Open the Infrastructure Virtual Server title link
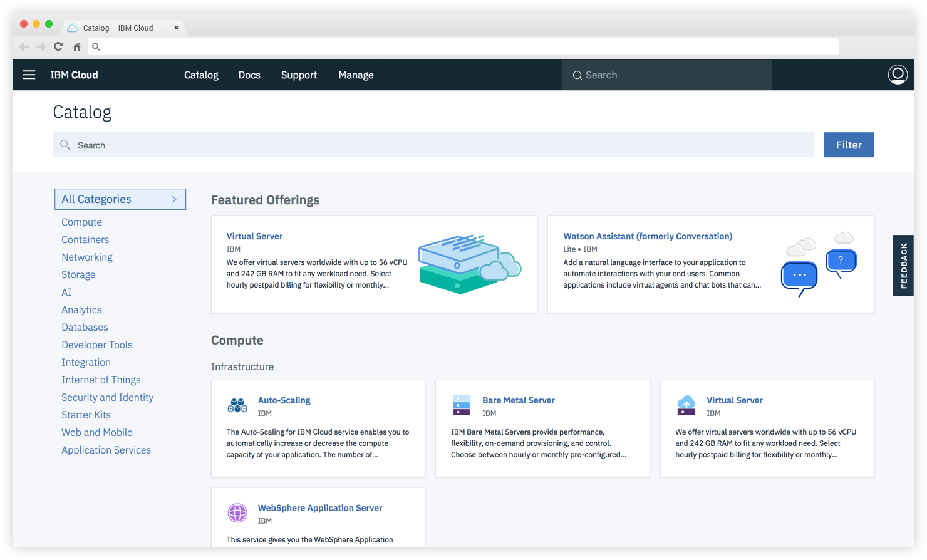The width and height of the screenshot is (927, 560). coord(735,400)
